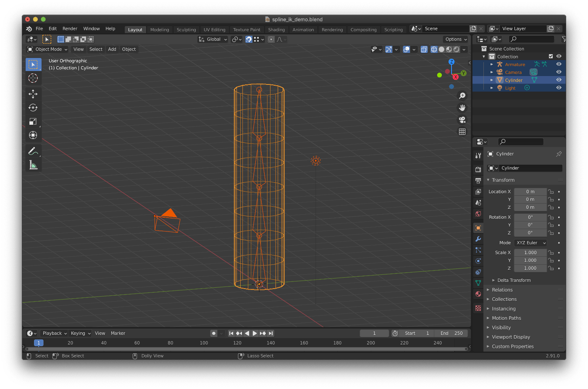Uncheck the Collection exclude checkbox
The image size is (588, 389).
pyautogui.click(x=551, y=56)
